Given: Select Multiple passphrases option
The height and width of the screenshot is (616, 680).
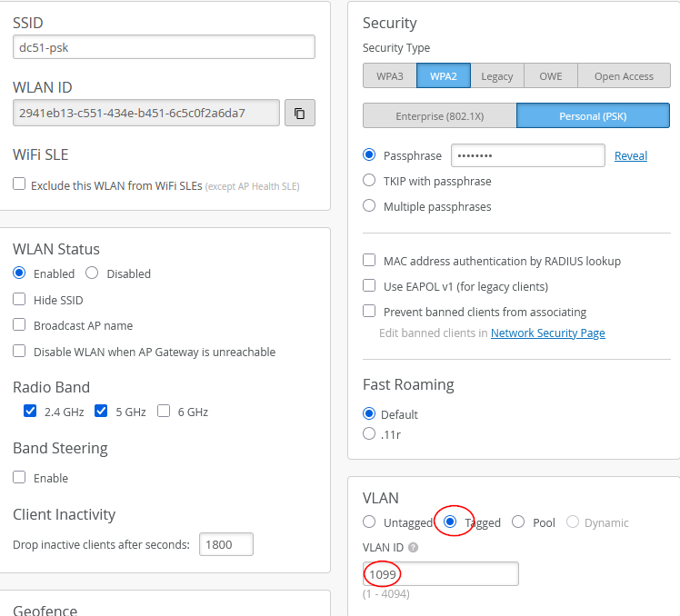Looking at the screenshot, I should point(369,206).
